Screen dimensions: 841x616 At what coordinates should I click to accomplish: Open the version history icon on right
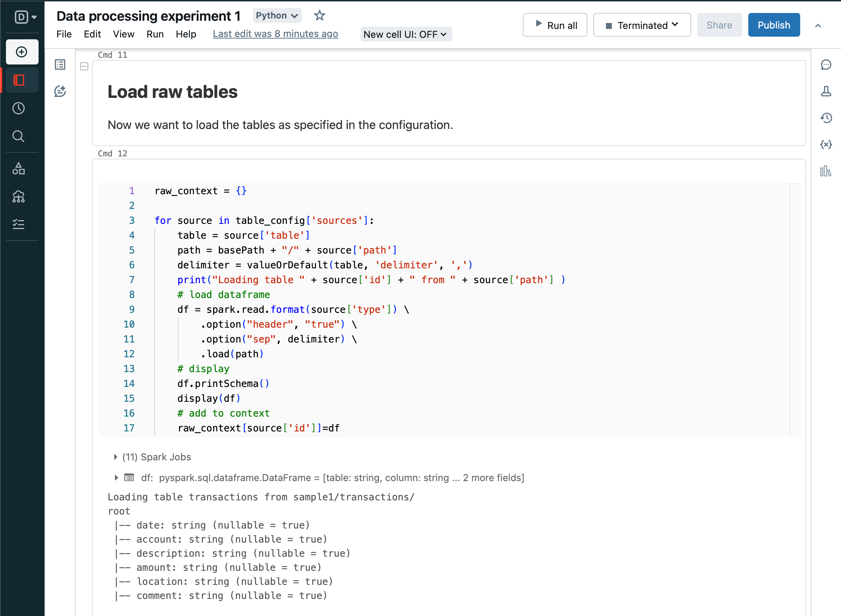tap(826, 118)
